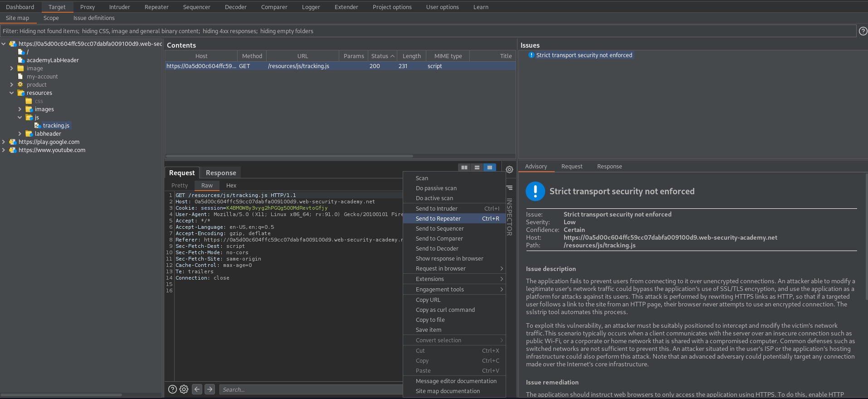This screenshot has height=399, width=868.
Task: Select the labheader tree item
Action: pos(48,133)
